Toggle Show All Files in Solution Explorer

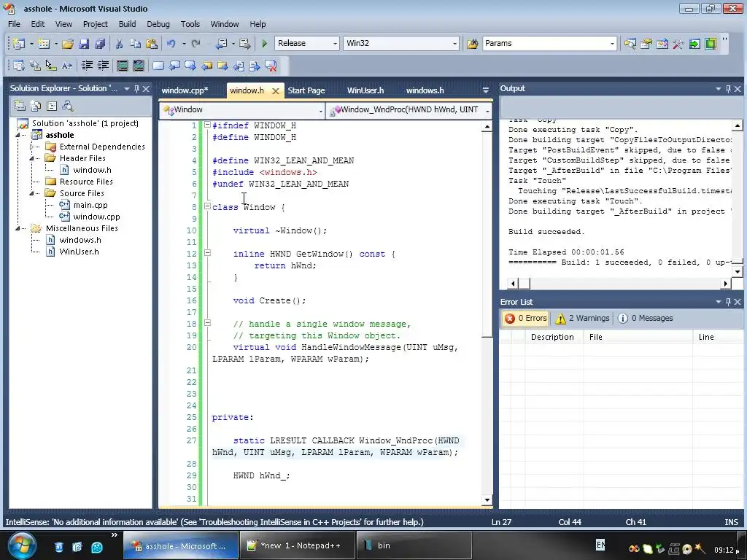(36, 106)
